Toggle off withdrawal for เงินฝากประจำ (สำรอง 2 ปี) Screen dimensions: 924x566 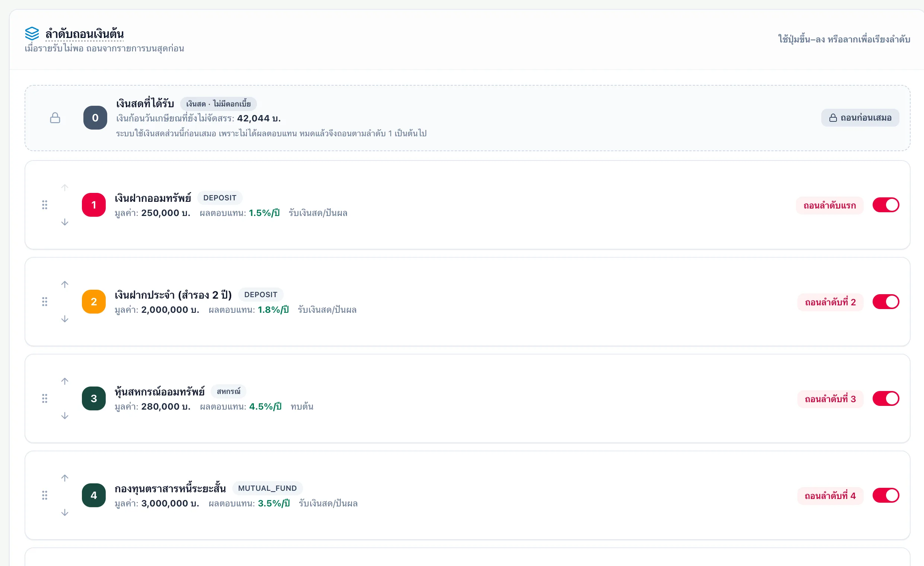(886, 302)
